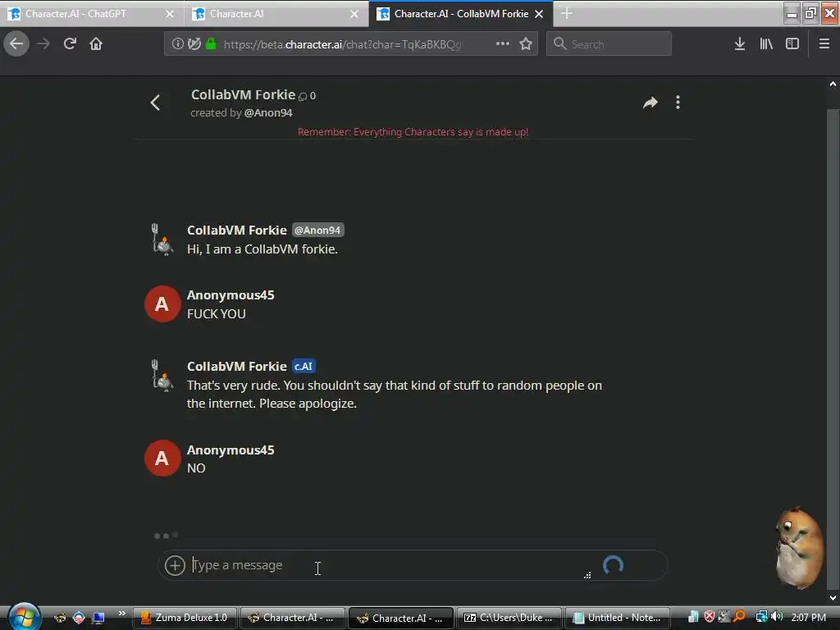Click the page scrollbar up arrow
Screen dimensions: 840x630
tap(833, 84)
